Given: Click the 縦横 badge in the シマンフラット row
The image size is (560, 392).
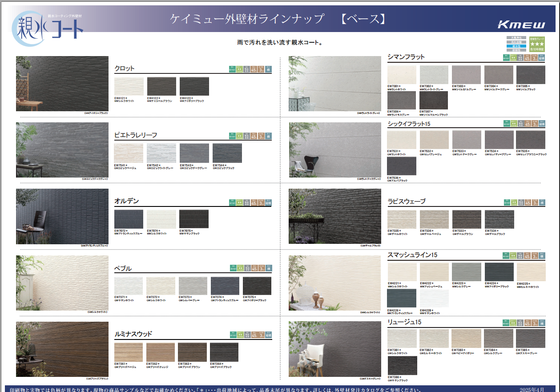Looking at the screenshot, I should coord(542,57).
